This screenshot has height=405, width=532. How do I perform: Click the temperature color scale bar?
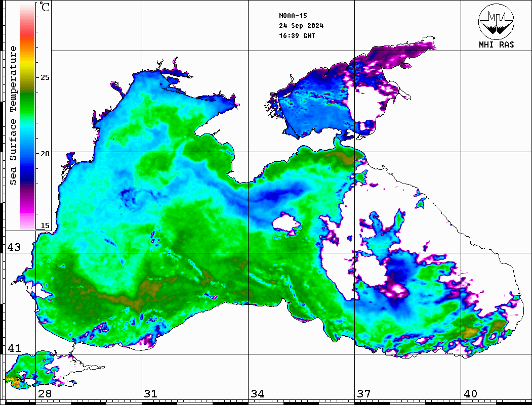27,117
